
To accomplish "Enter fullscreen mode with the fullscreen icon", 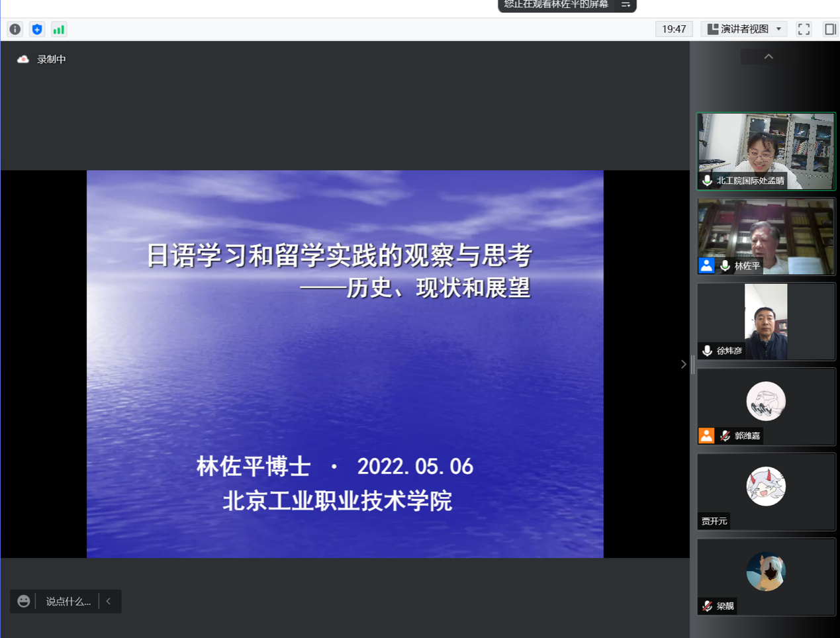I will [x=804, y=29].
